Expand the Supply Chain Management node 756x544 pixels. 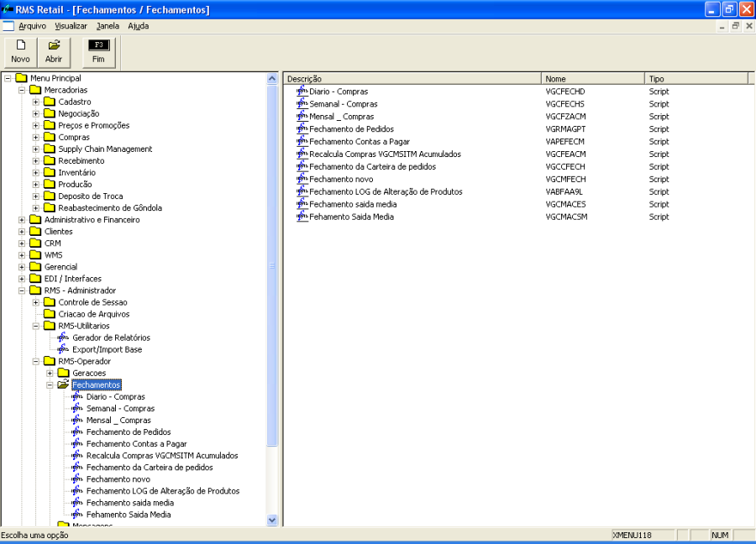(35, 149)
